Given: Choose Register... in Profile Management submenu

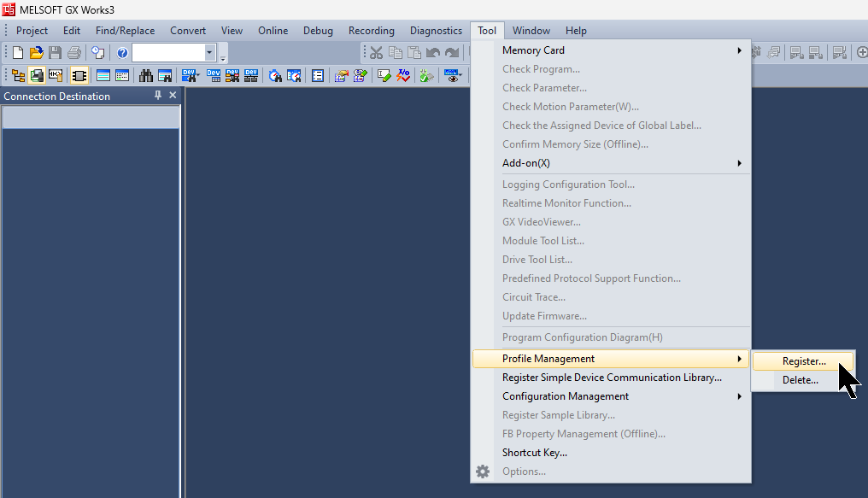Looking at the screenshot, I should (803, 361).
